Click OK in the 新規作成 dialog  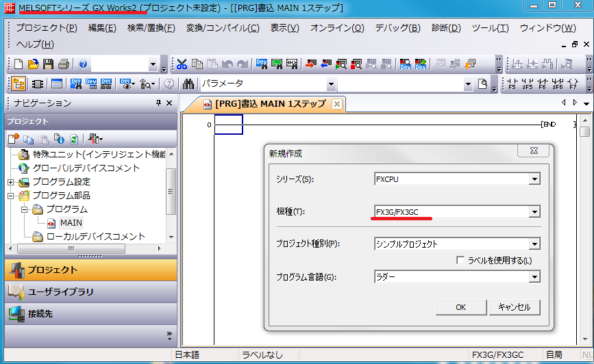tap(461, 307)
